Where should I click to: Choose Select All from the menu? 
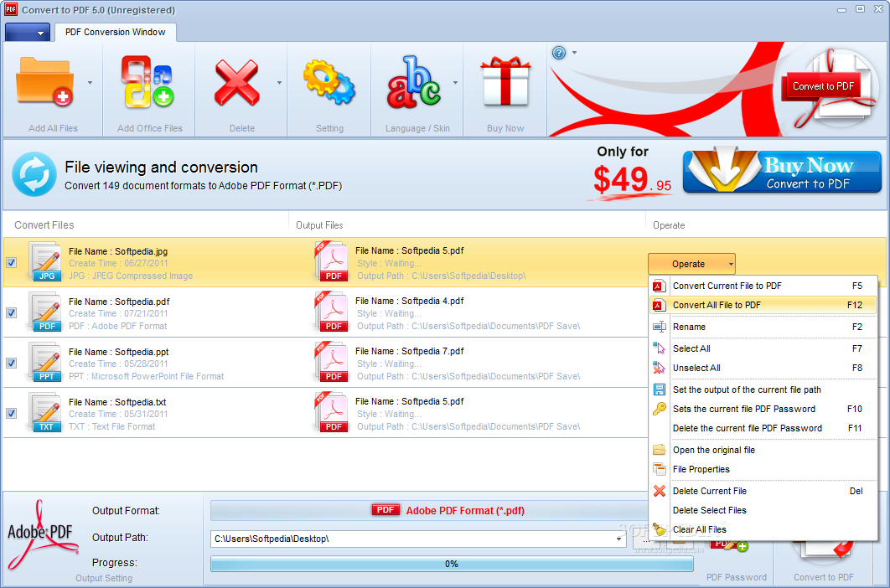point(763,348)
